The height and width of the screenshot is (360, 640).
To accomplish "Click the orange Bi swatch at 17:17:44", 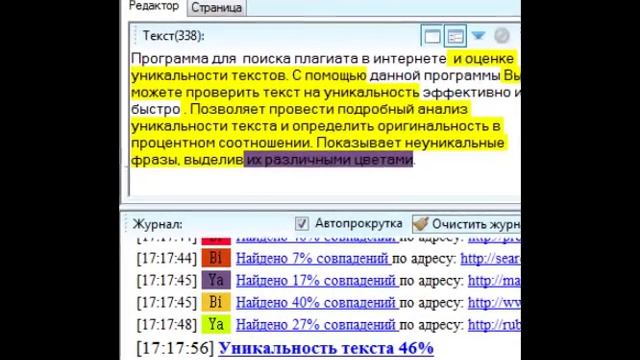I will pos(216,258).
